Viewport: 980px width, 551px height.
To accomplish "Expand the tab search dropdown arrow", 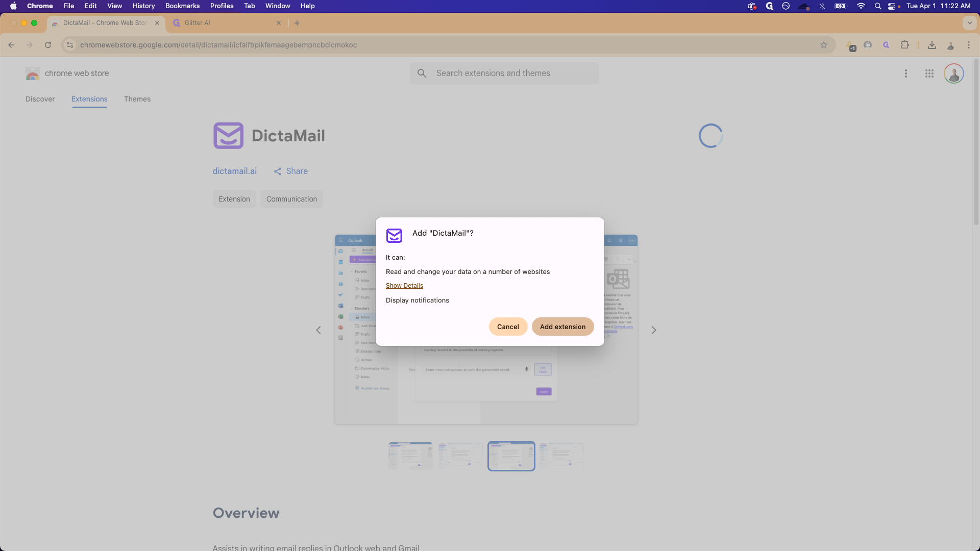I will coord(969,23).
